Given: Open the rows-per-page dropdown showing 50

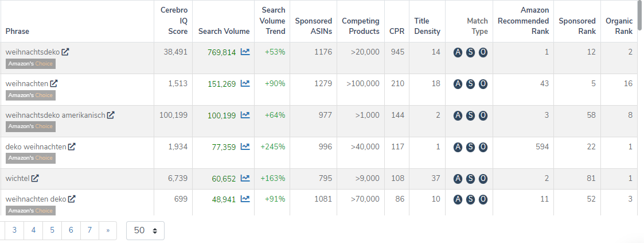Looking at the screenshot, I should coord(145,230).
